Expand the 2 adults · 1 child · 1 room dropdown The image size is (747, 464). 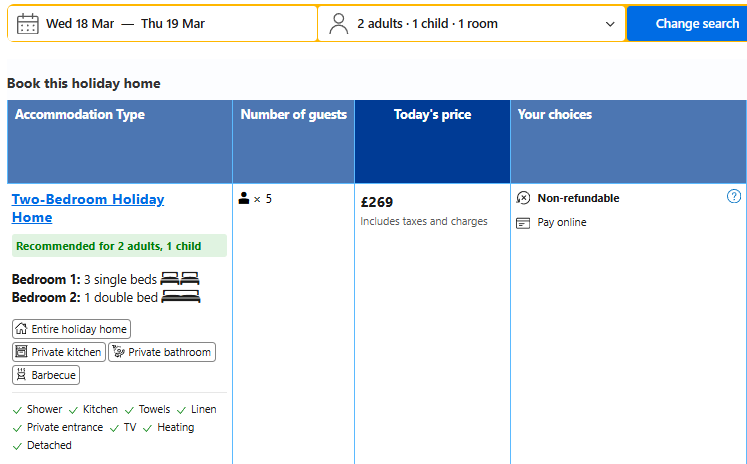click(471, 24)
